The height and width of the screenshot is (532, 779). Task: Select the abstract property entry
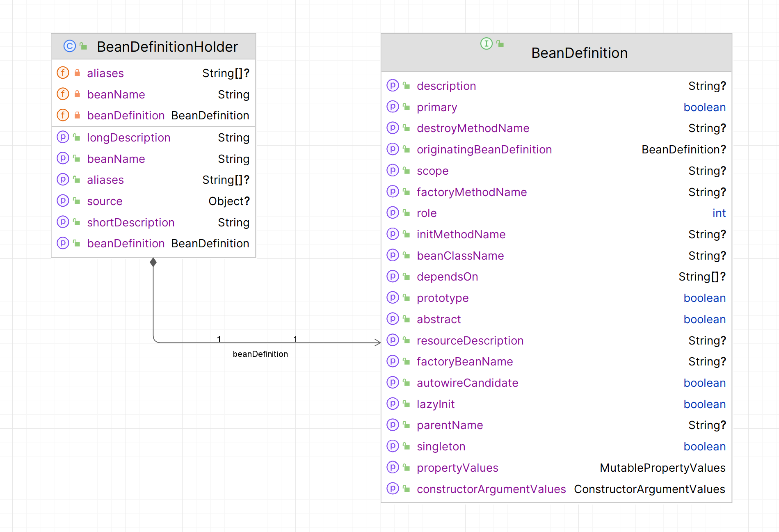[439, 319]
